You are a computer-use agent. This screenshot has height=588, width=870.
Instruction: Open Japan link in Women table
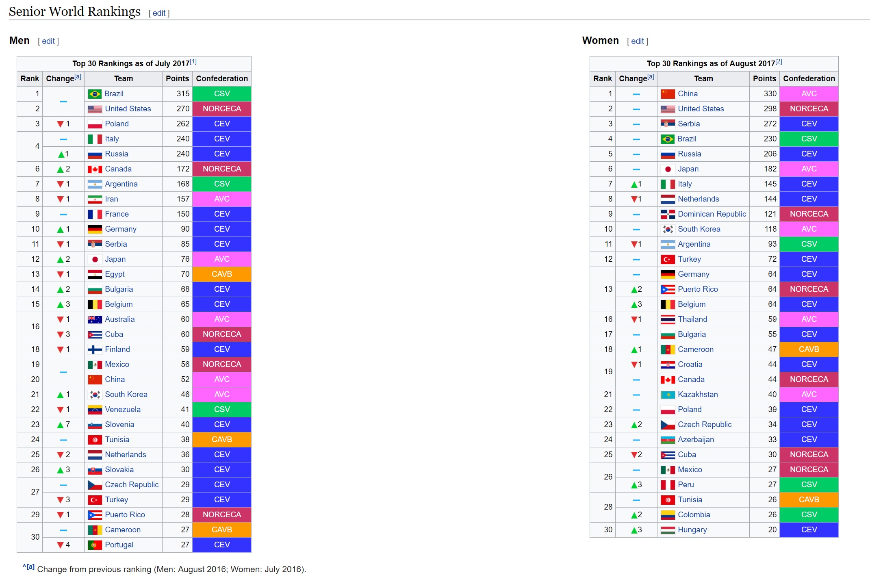coord(688,169)
